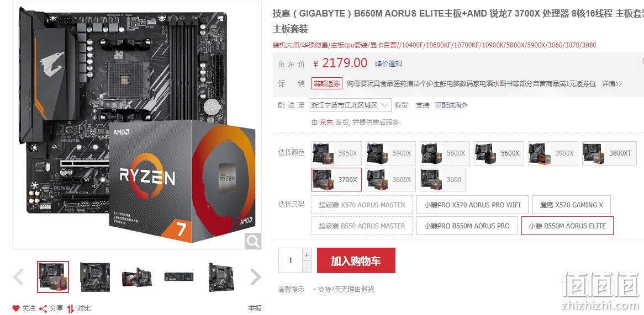
Task: Increase quantity with the plus button
Action: point(307,255)
